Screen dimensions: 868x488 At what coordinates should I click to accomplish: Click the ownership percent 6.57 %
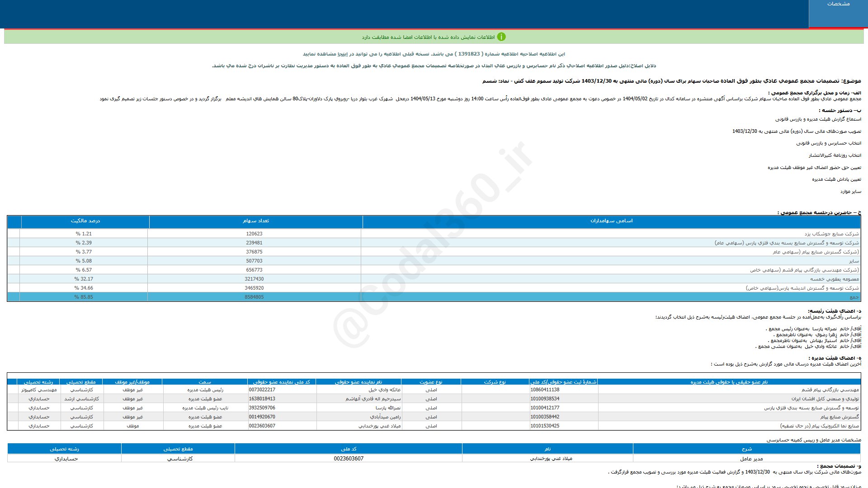click(84, 270)
